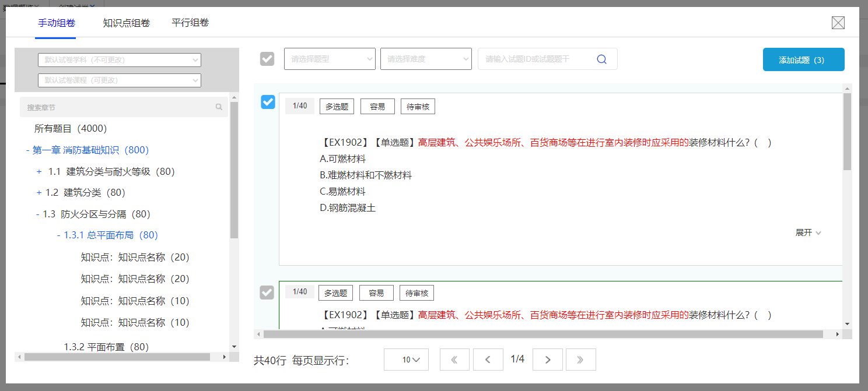868x391 pixels.
Task: Click the chapter tree scrollbar up arrow
Action: 235,97
